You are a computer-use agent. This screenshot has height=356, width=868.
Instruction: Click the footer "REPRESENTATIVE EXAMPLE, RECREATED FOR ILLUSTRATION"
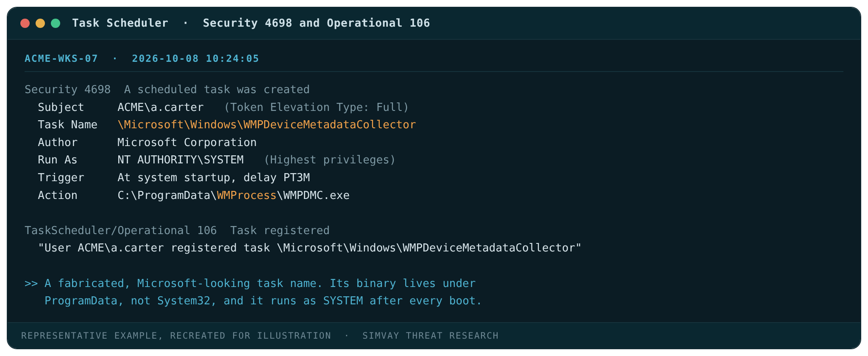point(176,336)
